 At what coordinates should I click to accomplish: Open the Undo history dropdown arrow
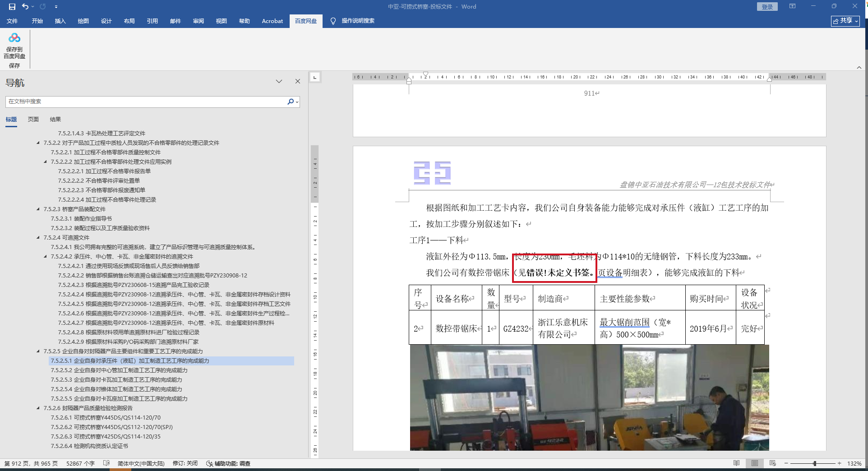tap(33, 7)
